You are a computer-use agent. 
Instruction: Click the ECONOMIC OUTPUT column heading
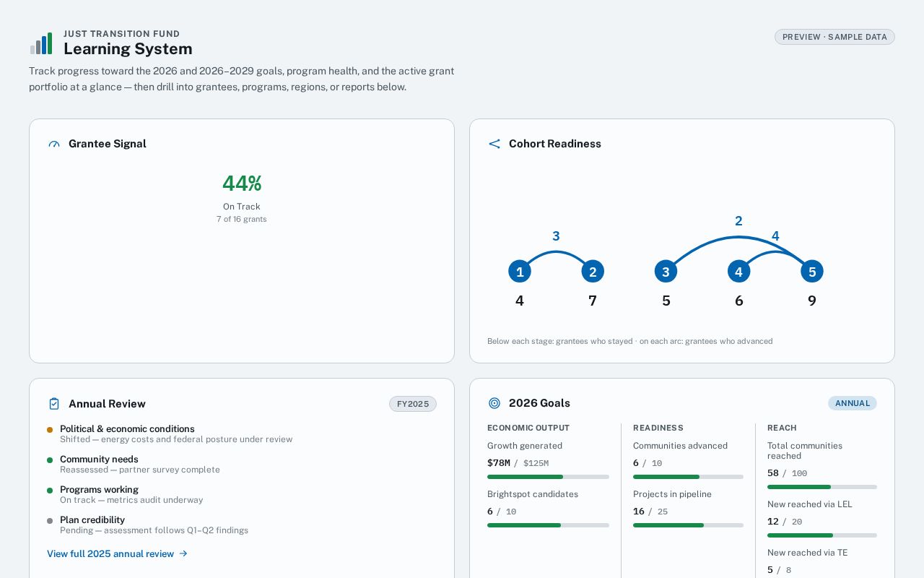tap(528, 428)
